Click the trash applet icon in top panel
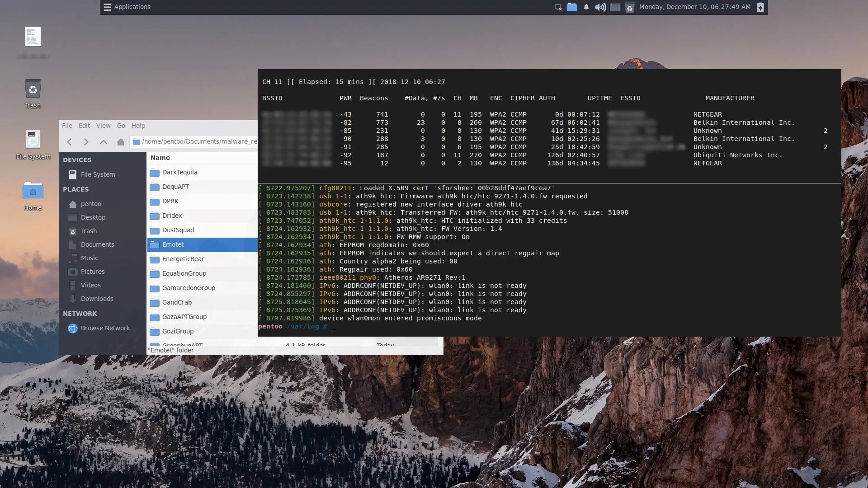 click(x=629, y=7)
